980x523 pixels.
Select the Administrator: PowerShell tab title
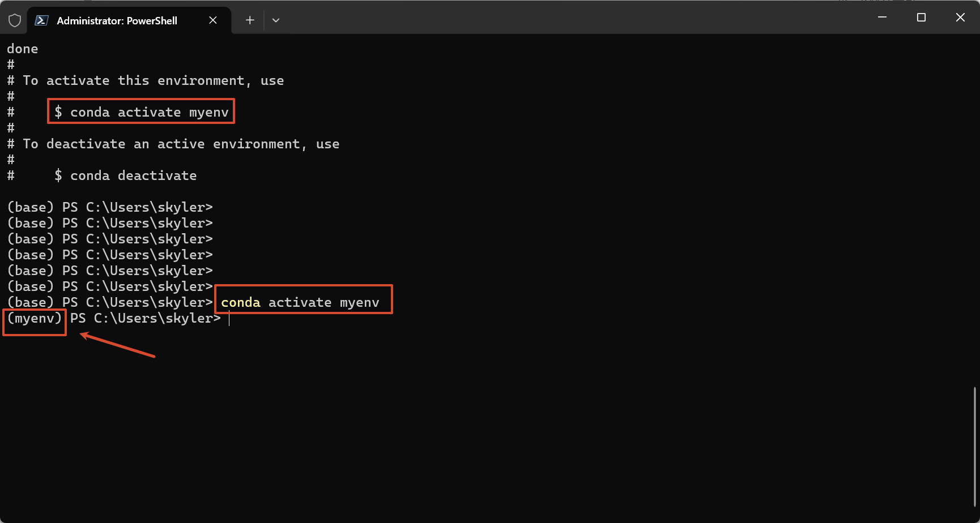[117, 20]
